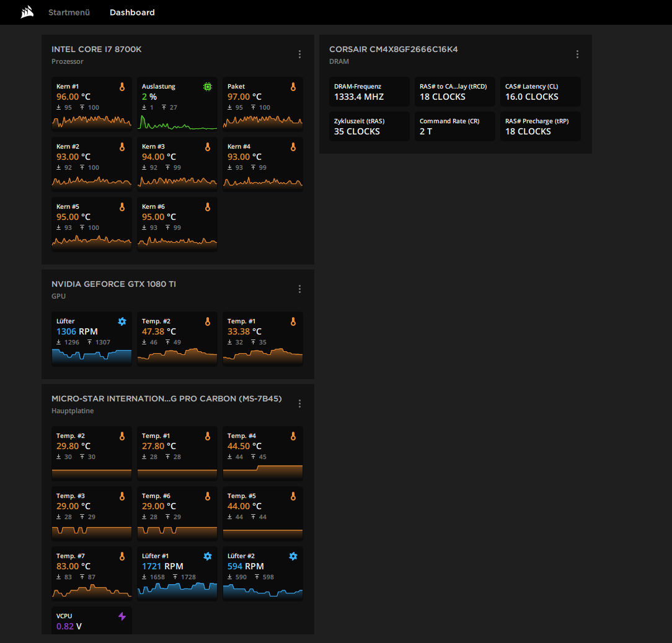Open options menu for Intel Core i7 8700K
The width and height of the screenshot is (672, 643).
[299, 54]
